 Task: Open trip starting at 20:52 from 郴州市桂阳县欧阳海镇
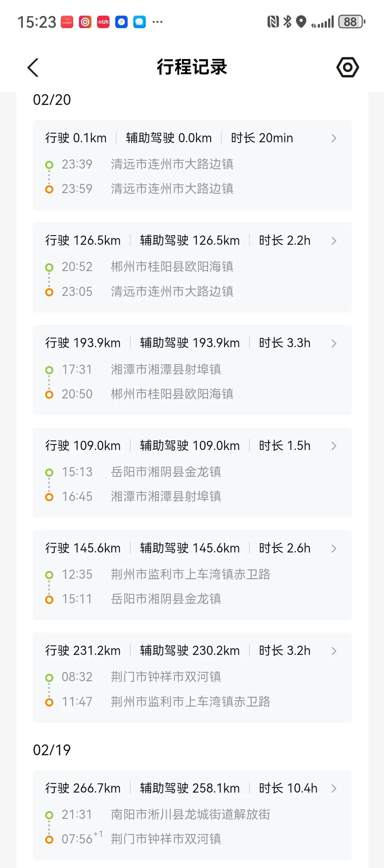pyautogui.click(x=172, y=267)
